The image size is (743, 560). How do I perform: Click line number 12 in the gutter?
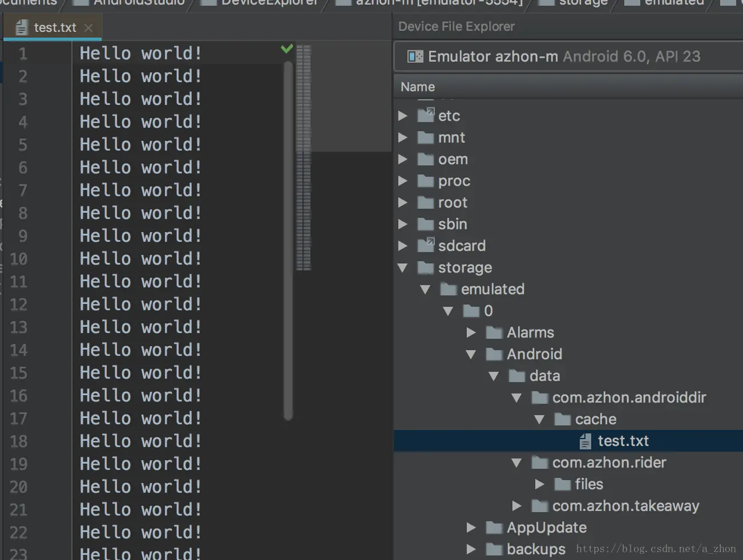(x=19, y=305)
